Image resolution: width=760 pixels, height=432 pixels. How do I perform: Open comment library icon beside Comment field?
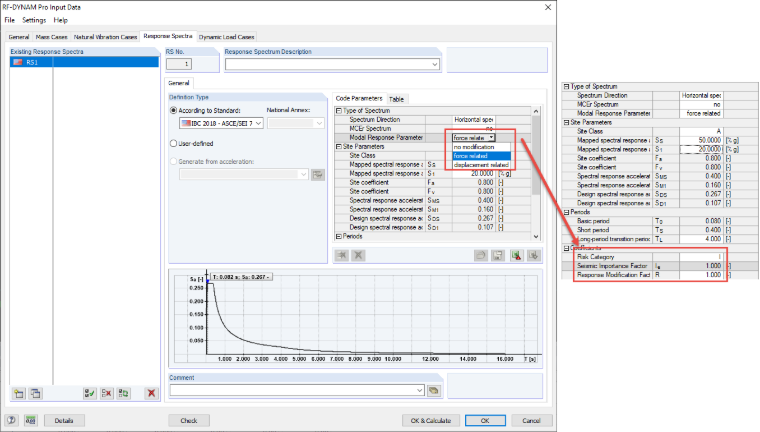click(434, 390)
